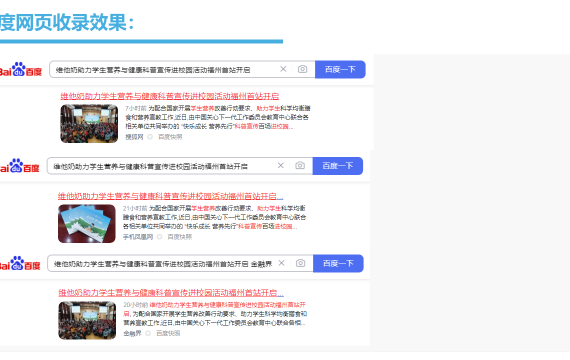This screenshot has width=570, height=360.
Task: Click the 7小时前 timestamp
Action: tap(136, 108)
